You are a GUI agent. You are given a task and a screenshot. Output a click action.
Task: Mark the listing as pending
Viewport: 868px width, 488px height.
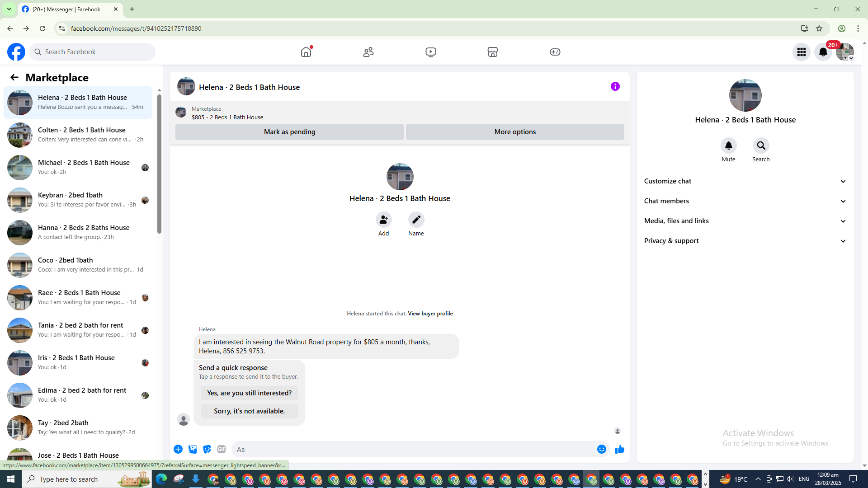pyautogui.click(x=290, y=132)
